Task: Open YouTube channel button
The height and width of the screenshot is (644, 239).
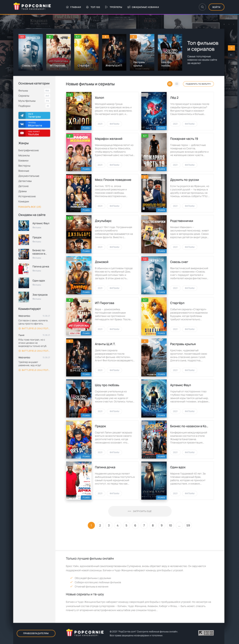Action: tap(34, 133)
